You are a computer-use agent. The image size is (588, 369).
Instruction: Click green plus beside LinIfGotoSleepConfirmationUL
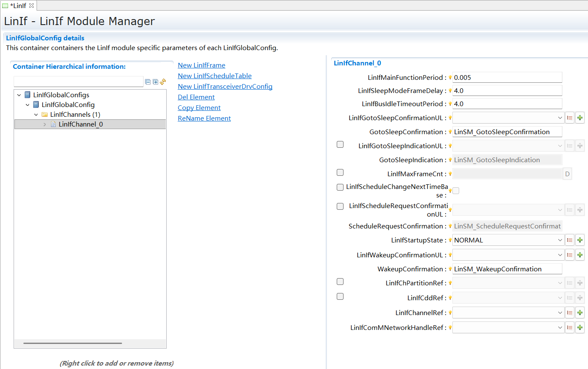point(579,118)
